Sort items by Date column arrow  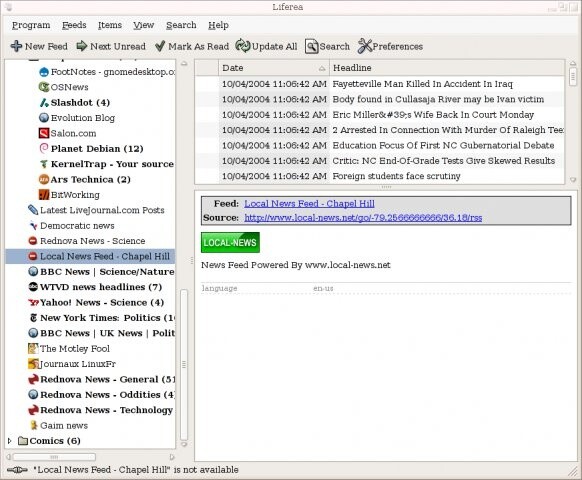point(322,68)
